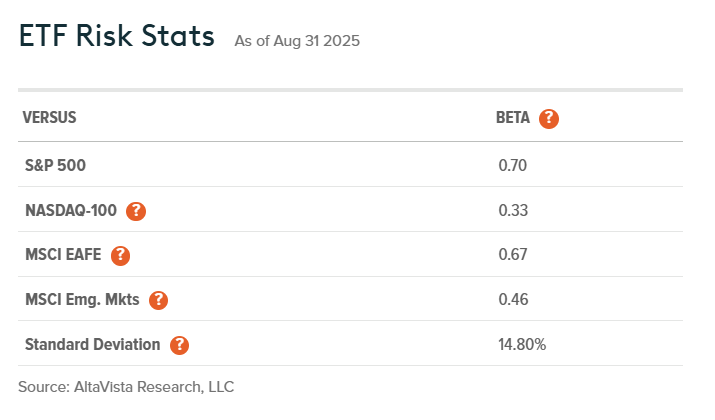This screenshot has width=715, height=420.
Task: Select the NASDAQ-100 beta value 0.33
Action: tap(513, 211)
